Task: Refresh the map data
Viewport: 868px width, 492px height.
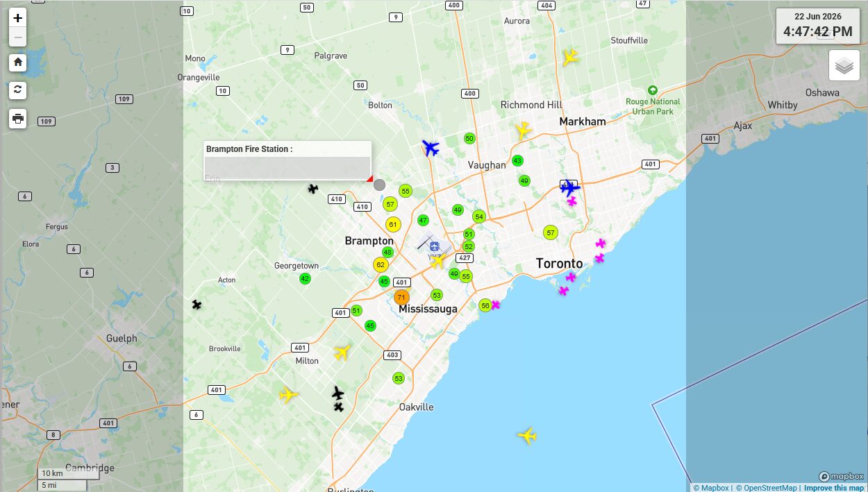Action: click(x=18, y=90)
